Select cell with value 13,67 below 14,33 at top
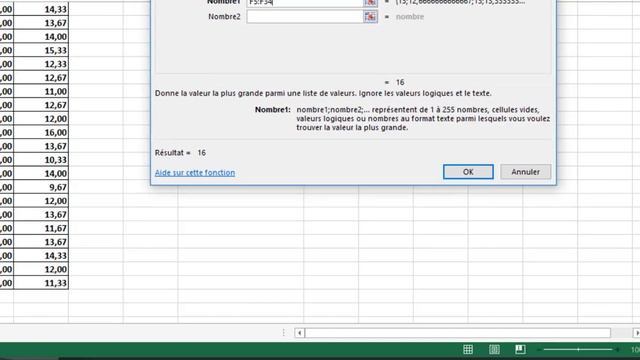640x360 pixels. [x=41, y=23]
